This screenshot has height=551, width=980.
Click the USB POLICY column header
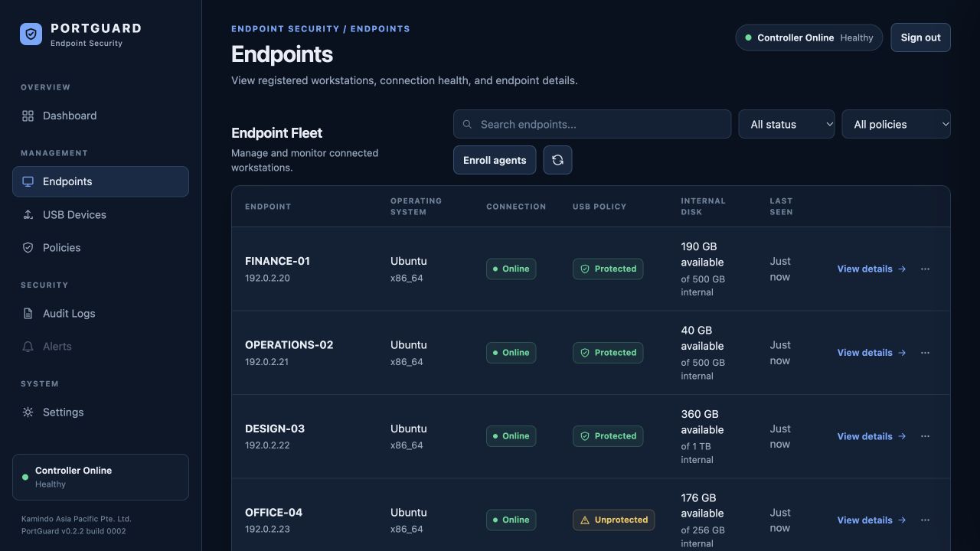(x=599, y=207)
